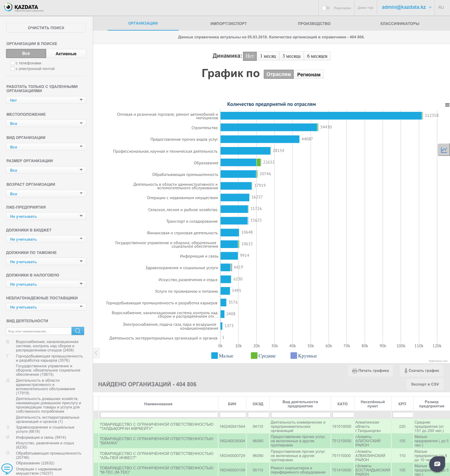Toggle the Малые legend blue swatch
This screenshot has width=450, height=476.
pyautogui.click(x=214, y=356)
